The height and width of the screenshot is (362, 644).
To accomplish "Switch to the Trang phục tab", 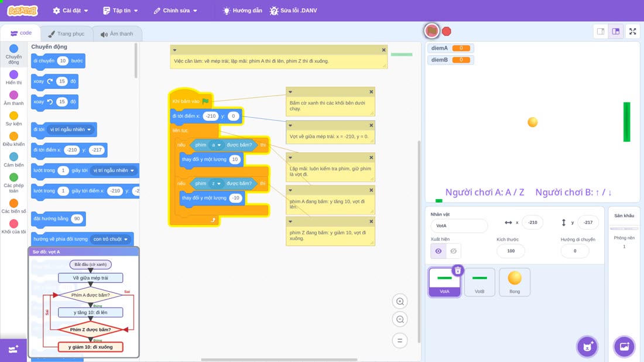I will pos(66,34).
